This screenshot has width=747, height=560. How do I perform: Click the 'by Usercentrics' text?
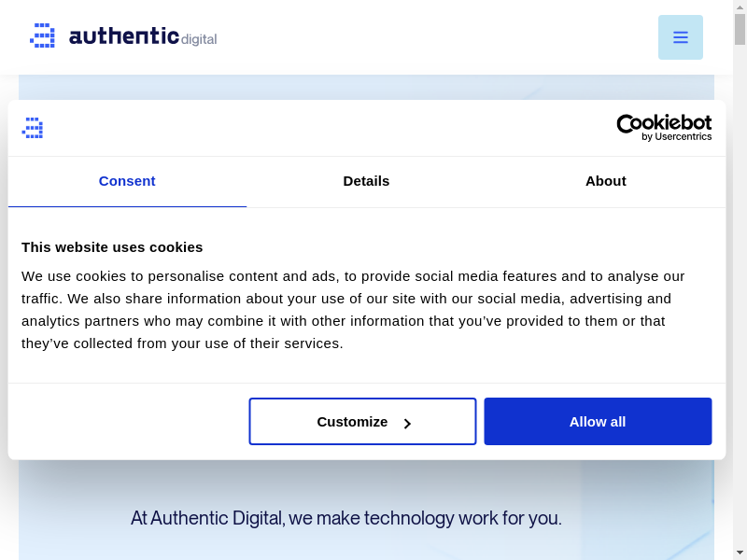pos(676,137)
